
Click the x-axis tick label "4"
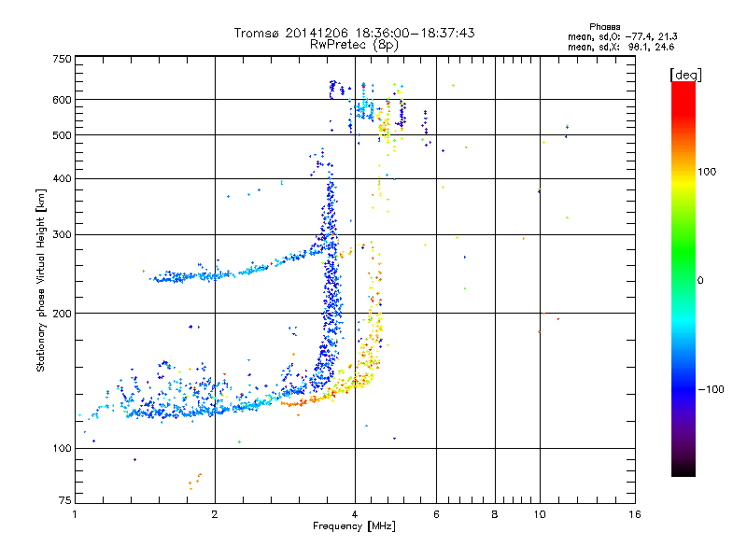[x=355, y=514]
